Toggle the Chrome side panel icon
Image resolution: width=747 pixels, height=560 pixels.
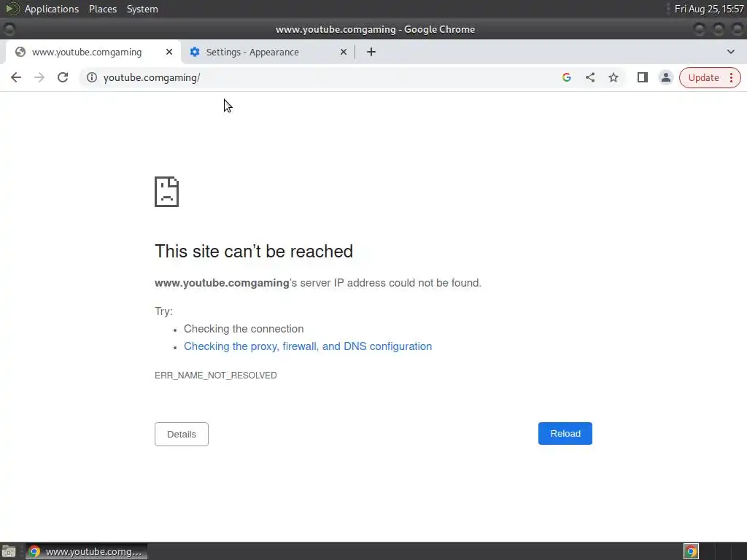[643, 77]
